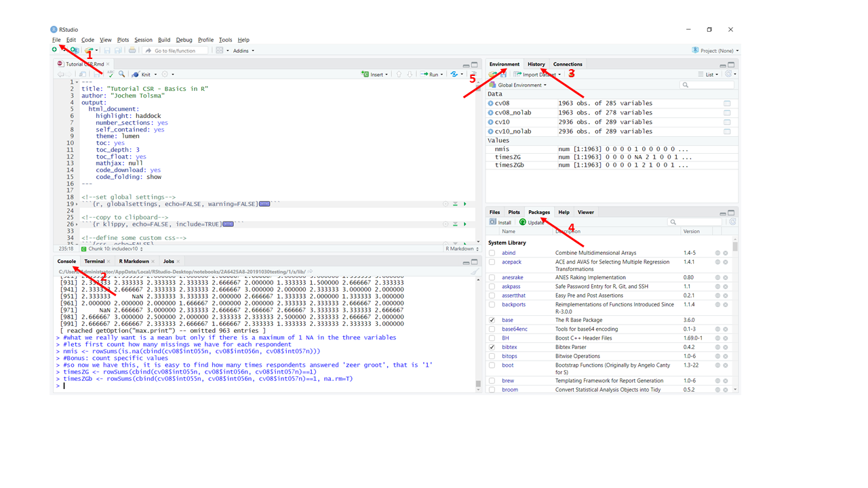Viewport: 868px width, 488px height.
Task: Toggle loading of the askpass package
Action: pos(492,287)
